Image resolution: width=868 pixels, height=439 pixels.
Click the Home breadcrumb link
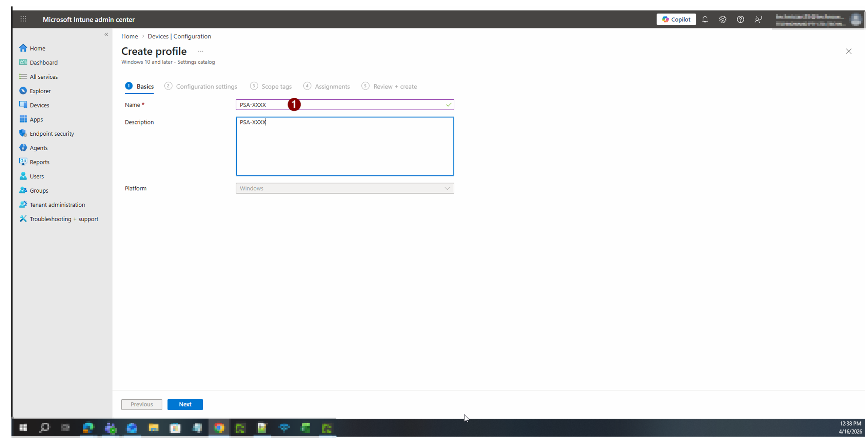pyautogui.click(x=130, y=36)
